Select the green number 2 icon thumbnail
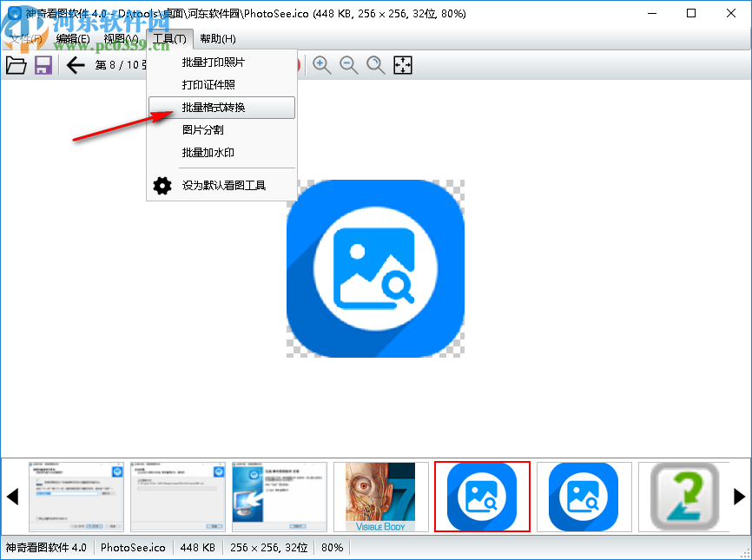 685,497
